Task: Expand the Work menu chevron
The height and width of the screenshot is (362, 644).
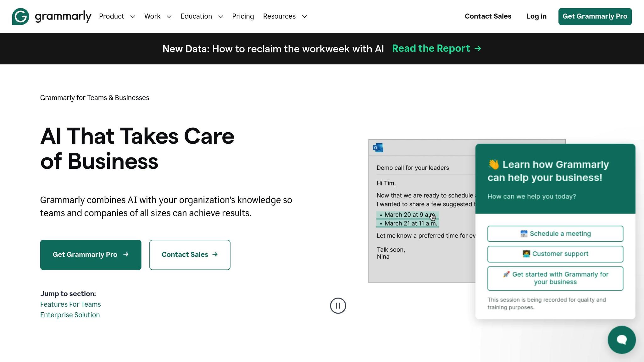Action: (169, 17)
